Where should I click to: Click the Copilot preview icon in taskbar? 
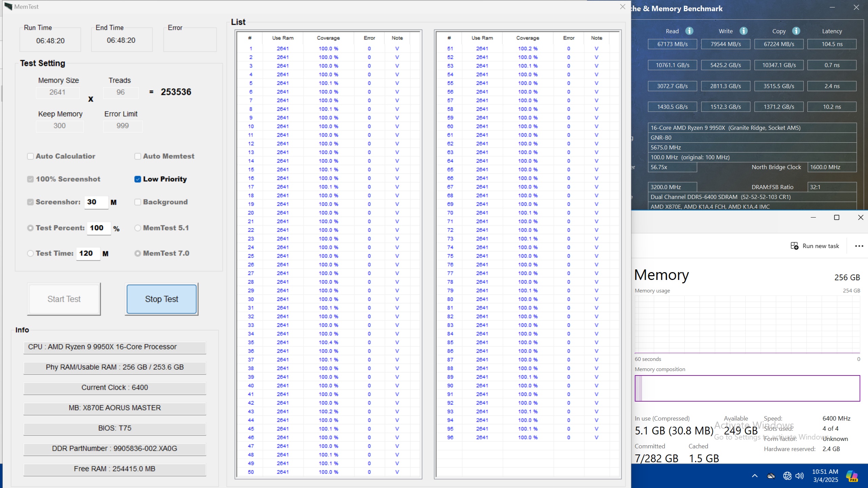click(852, 476)
